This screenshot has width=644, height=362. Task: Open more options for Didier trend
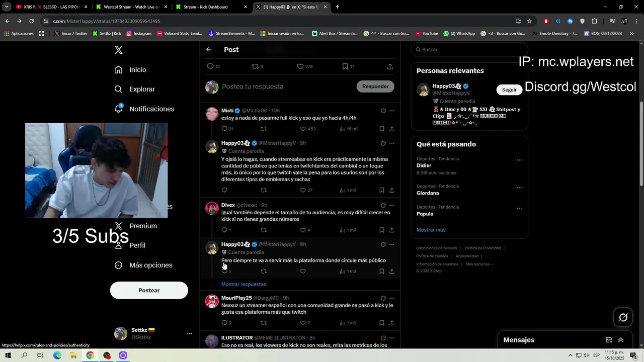coord(519,160)
